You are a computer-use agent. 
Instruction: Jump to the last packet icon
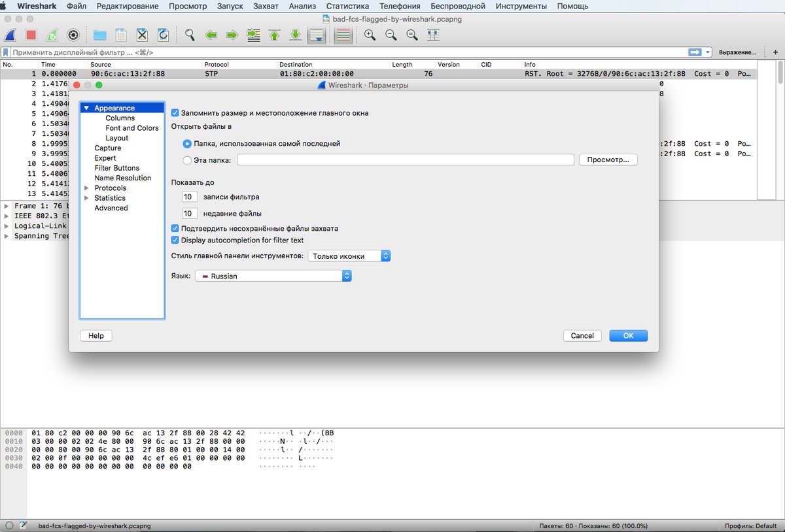[x=296, y=35]
